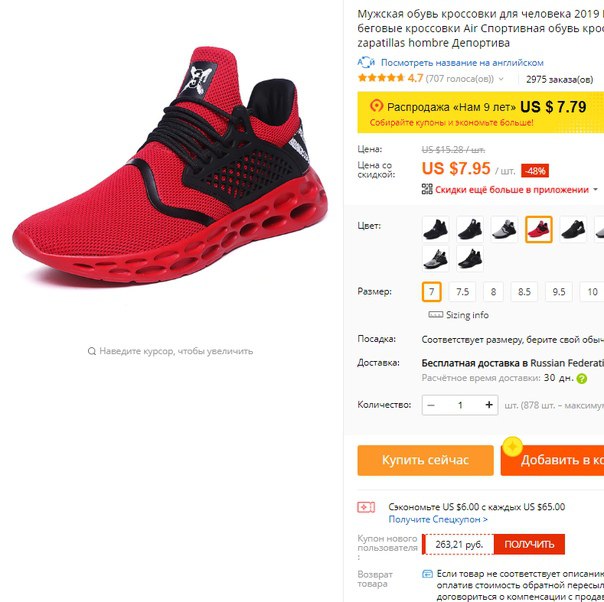Viewport: 604px width, 602px height.
Task: Choose size 9.5
Action: (559, 292)
